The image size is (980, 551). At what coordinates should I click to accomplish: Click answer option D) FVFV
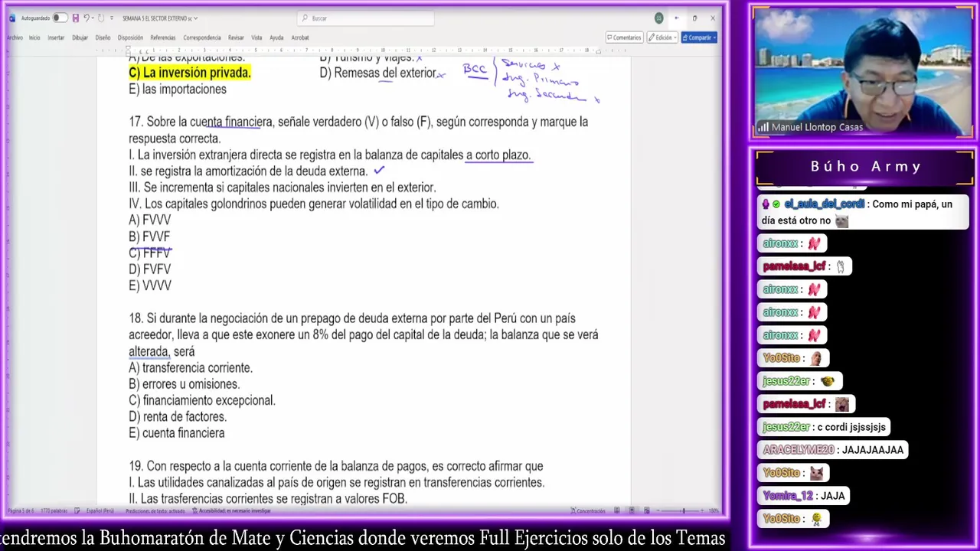(x=150, y=269)
